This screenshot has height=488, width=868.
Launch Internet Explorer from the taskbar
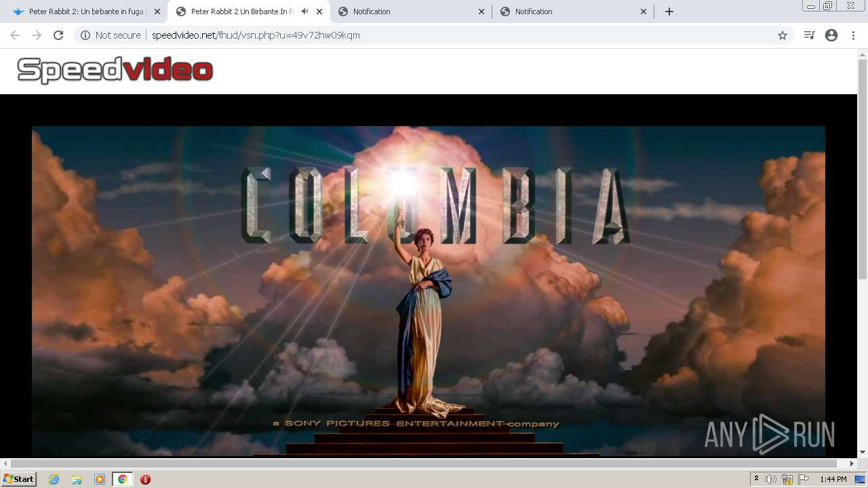pyautogui.click(x=54, y=479)
